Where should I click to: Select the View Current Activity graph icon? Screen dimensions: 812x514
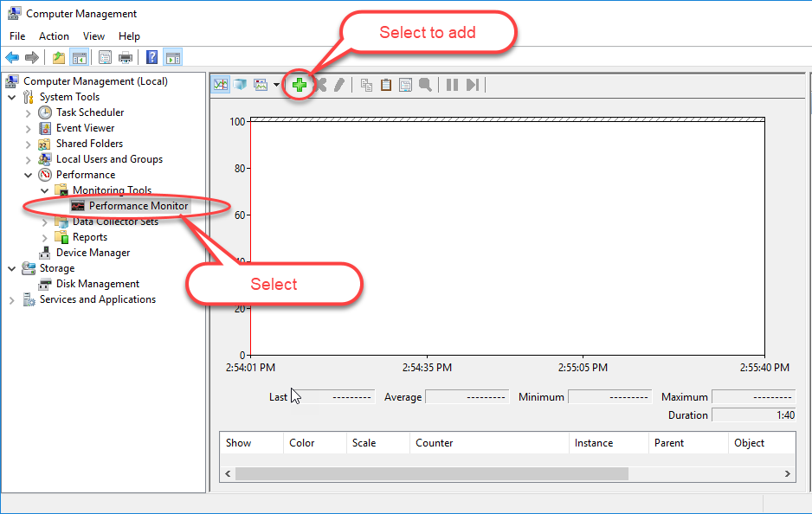tap(221, 85)
